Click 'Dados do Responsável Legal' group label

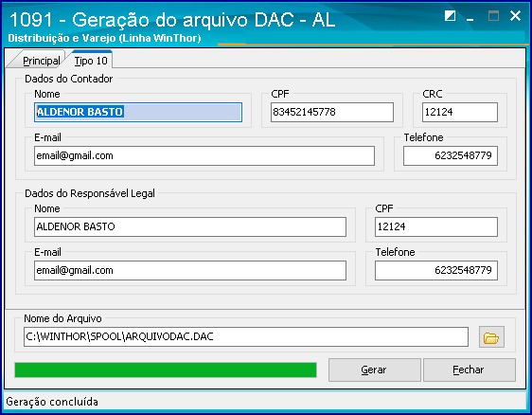click(x=90, y=193)
